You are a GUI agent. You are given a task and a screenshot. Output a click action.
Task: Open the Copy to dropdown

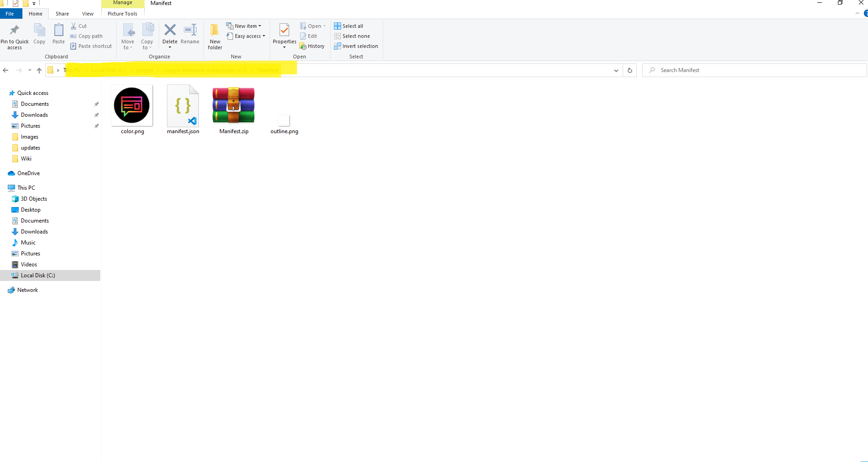pyautogui.click(x=147, y=36)
